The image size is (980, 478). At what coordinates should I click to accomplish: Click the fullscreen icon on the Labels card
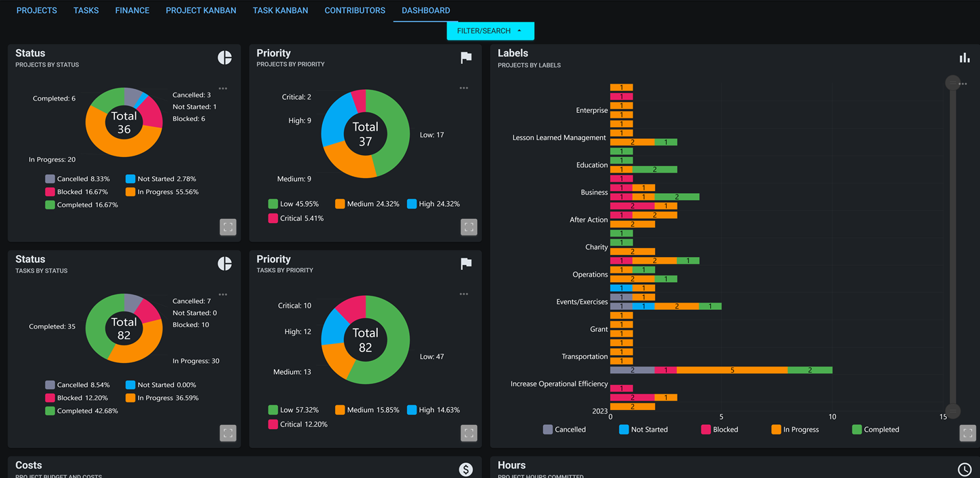click(x=968, y=432)
